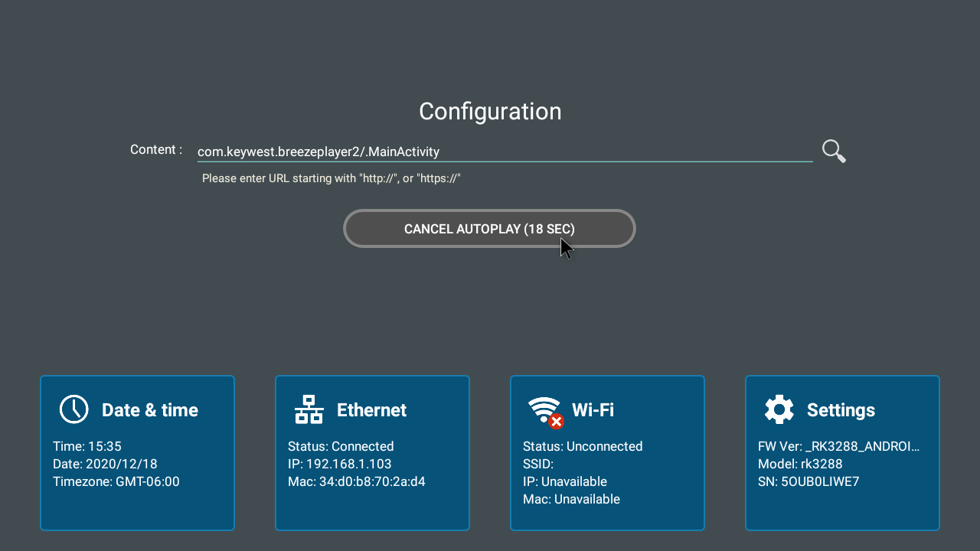Screen dimensions: 980x551
Task: Click the 'Please enter URL' hint text
Action: pyautogui.click(x=332, y=178)
